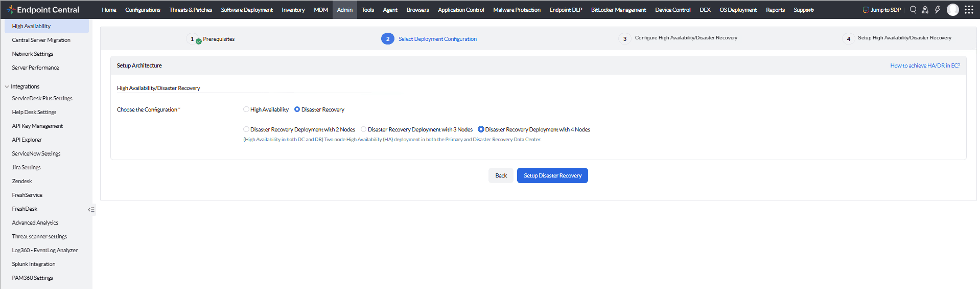Open FreshDesk integration
The width and height of the screenshot is (980, 289).
[x=25, y=209]
